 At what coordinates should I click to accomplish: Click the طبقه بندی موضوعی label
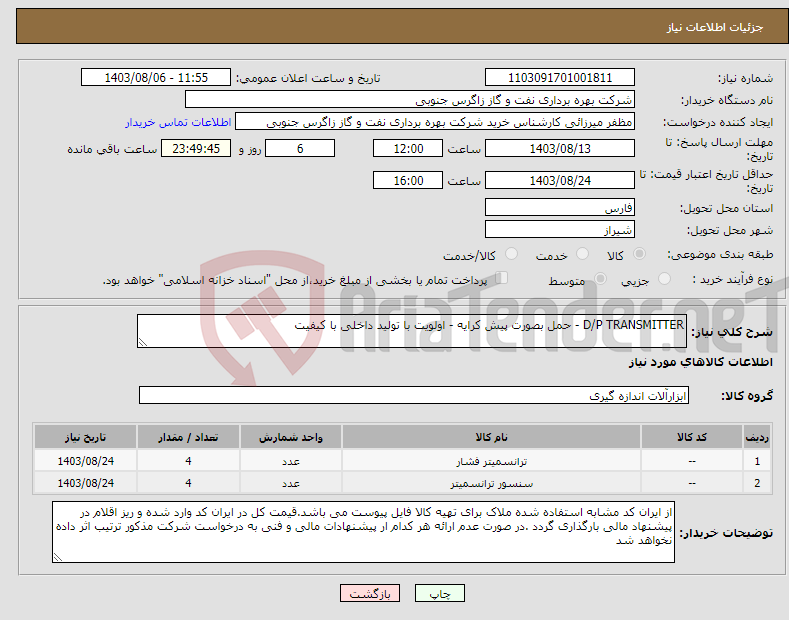pyautogui.click(x=720, y=255)
